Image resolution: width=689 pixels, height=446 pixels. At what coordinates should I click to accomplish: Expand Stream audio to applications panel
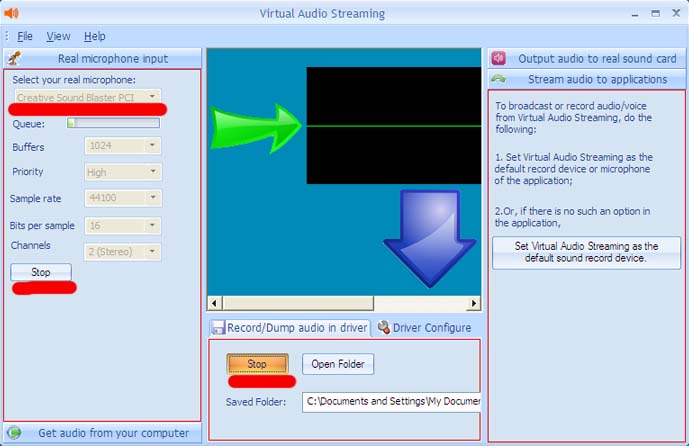(x=587, y=80)
